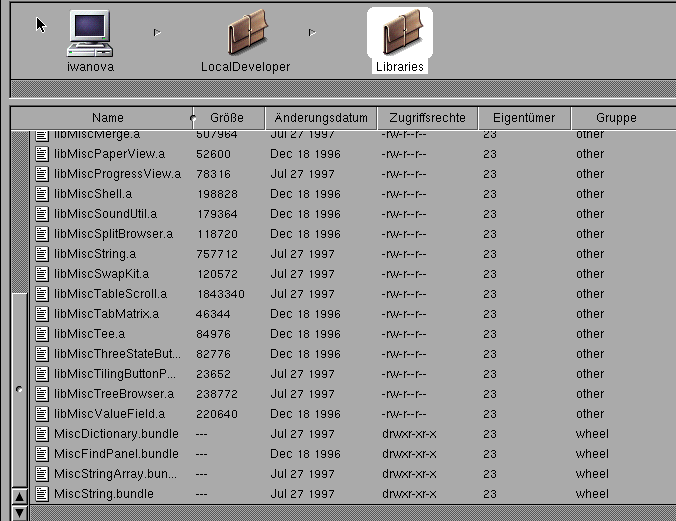676x521 pixels.
Task: Click icon for MiscFindPanel.bundle
Action: coord(42,454)
